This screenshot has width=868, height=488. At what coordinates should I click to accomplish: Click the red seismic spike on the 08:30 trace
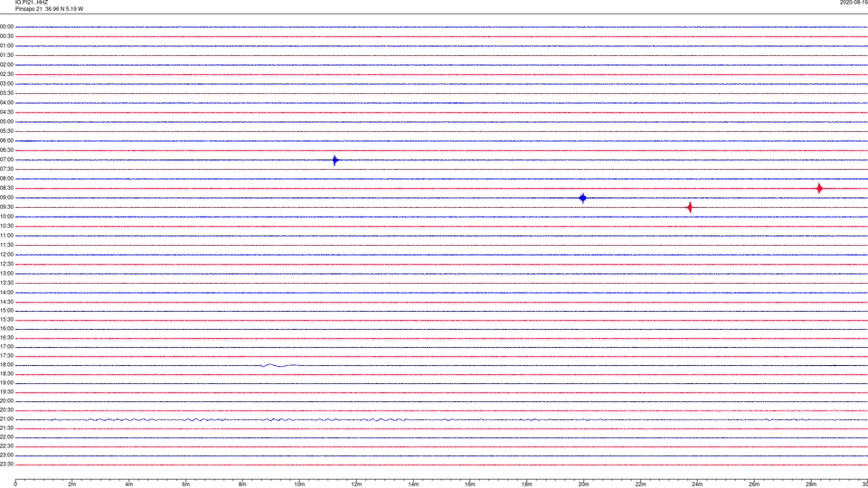tap(819, 189)
